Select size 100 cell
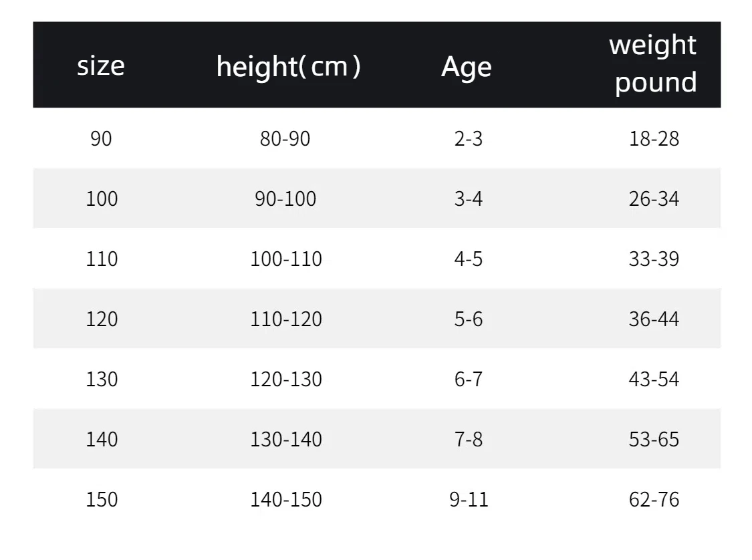Image resolution: width=752 pixels, height=560 pixels. (x=102, y=198)
